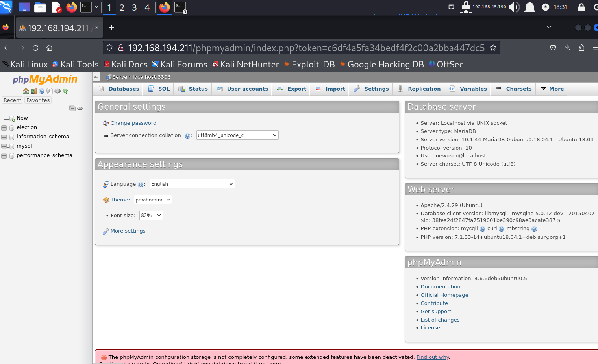This screenshot has height=364, width=598.
Task: Open the Theme dropdown
Action: [x=153, y=200]
